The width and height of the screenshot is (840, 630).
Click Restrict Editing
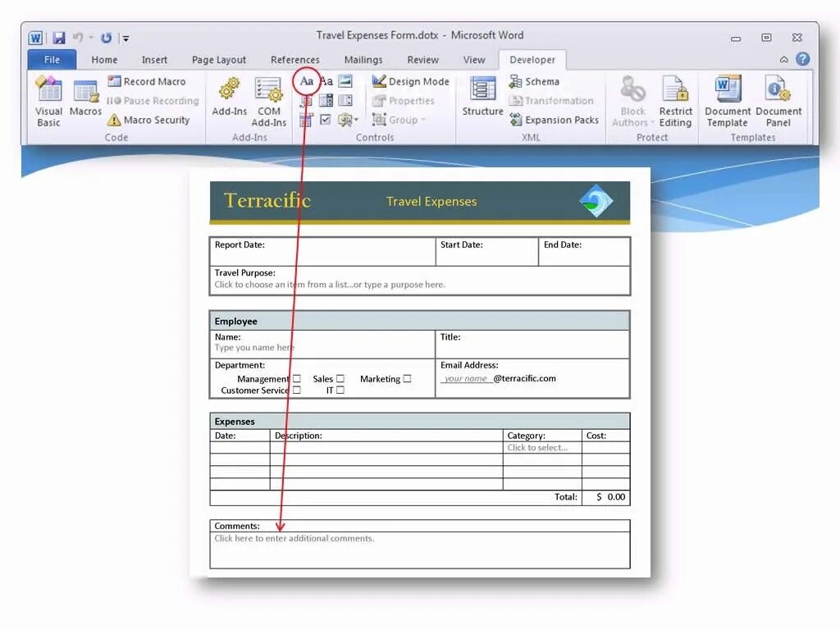(x=676, y=102)
